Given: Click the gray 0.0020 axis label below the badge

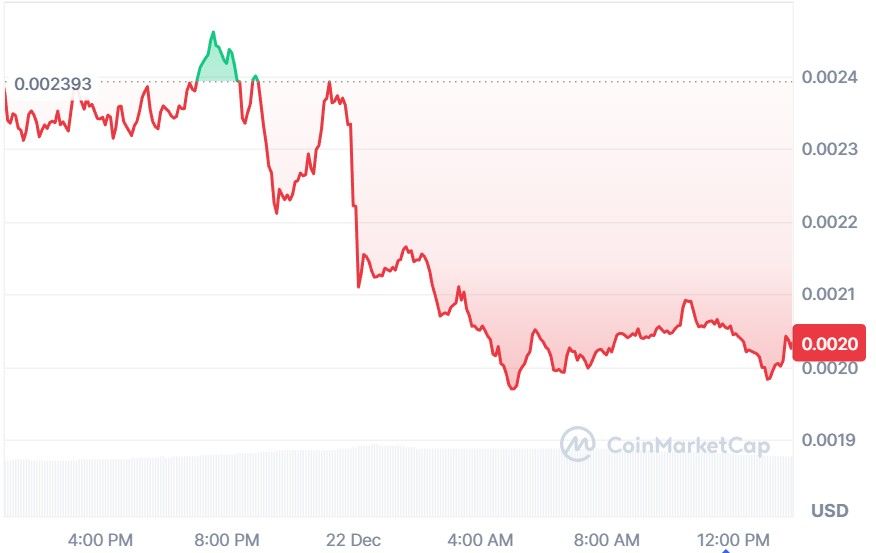Looking at the screenshot, I should (829, 368).
